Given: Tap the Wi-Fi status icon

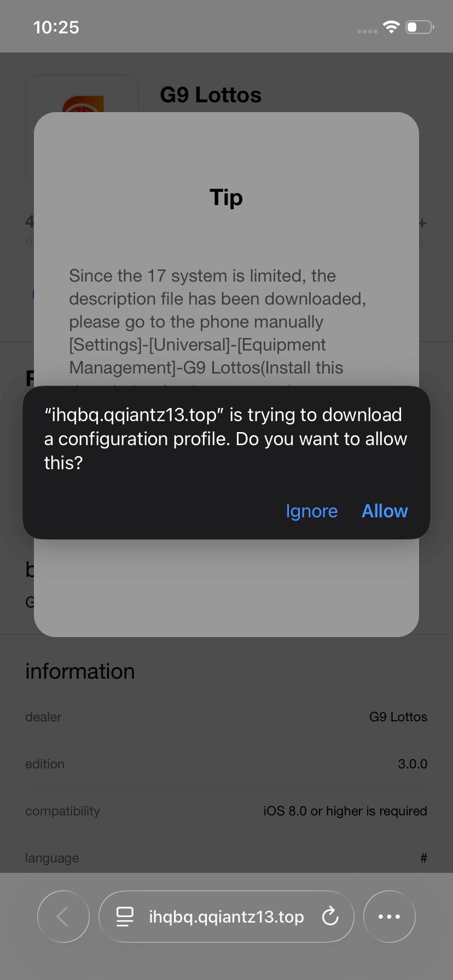Looking at the screenshot, I should point(392,27).
